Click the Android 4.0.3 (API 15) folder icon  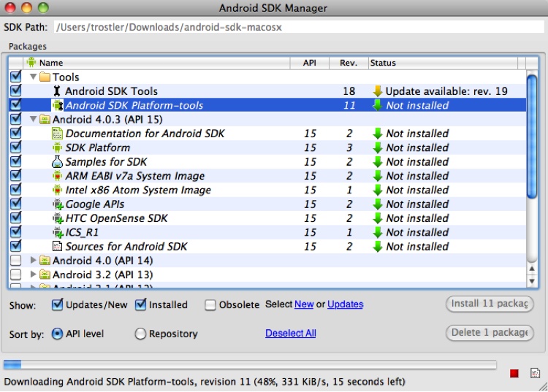click(x=45, y=120)
